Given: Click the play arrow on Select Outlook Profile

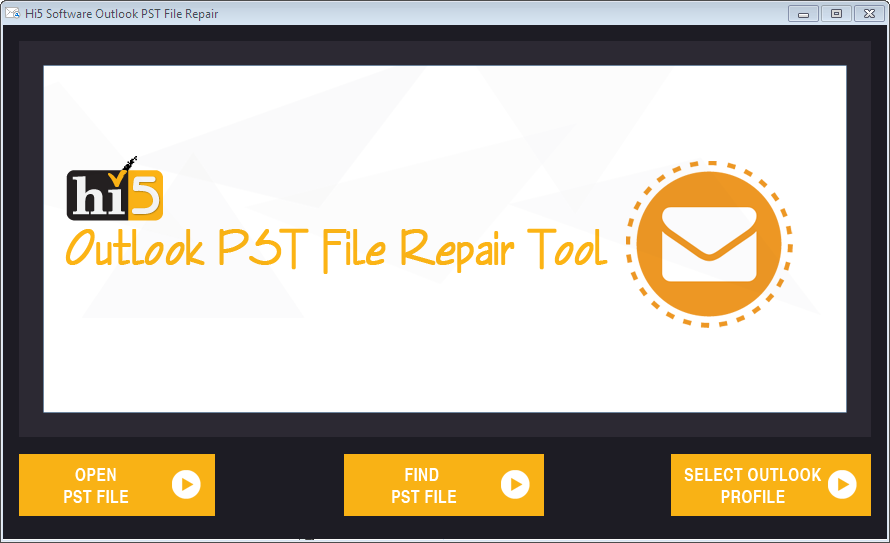Looking at the screenshot, I should pyautogui.click(x=842, y=485).
